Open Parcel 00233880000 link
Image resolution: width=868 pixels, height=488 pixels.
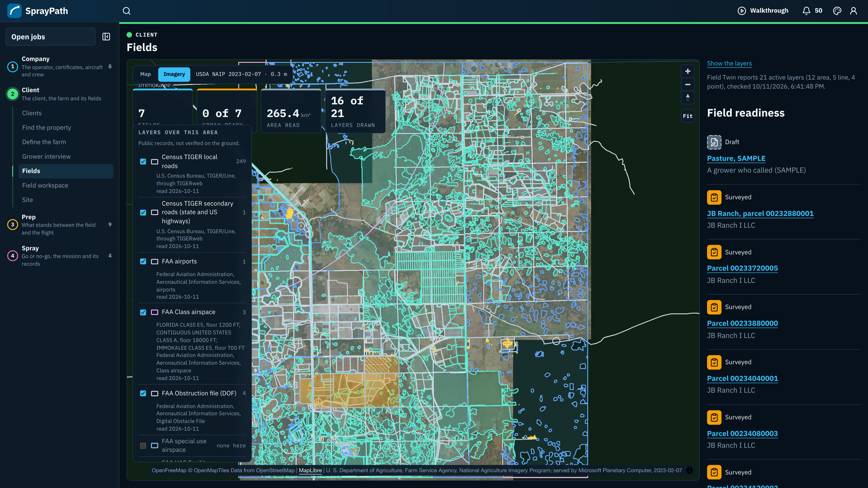pos(742,323)
